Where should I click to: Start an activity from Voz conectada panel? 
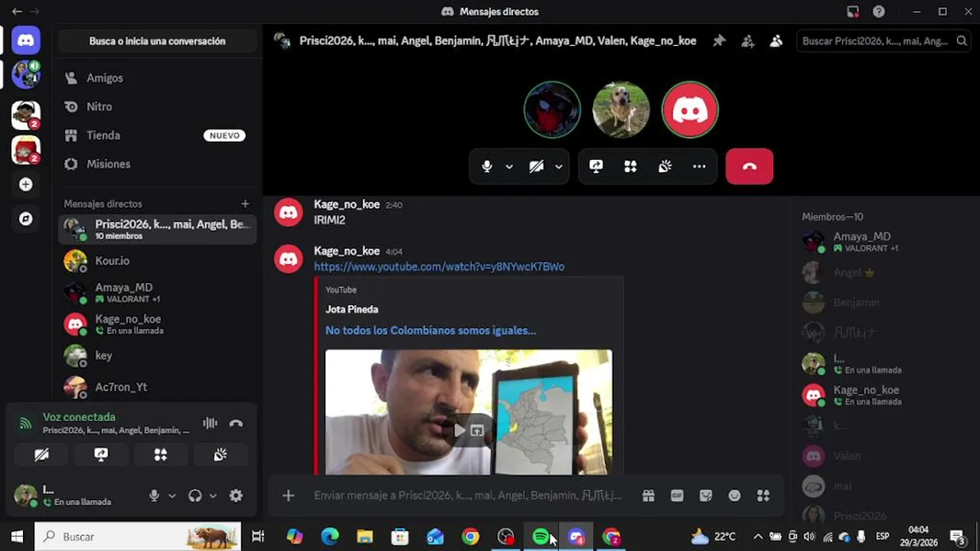[161, 455]
